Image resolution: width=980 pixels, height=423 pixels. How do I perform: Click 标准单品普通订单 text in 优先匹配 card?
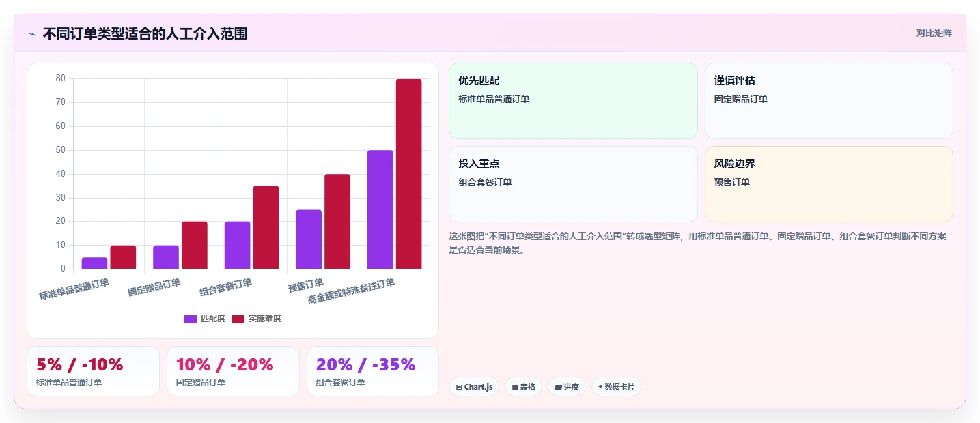494,99
